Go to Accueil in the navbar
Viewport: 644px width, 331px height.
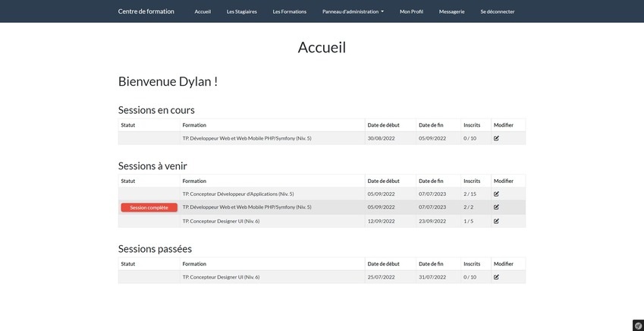coord(203,11)
